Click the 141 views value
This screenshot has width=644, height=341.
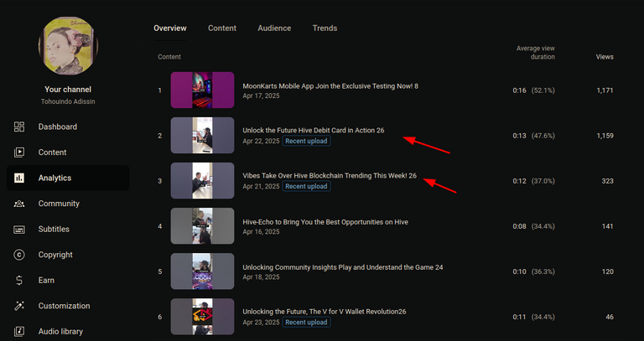607,226
